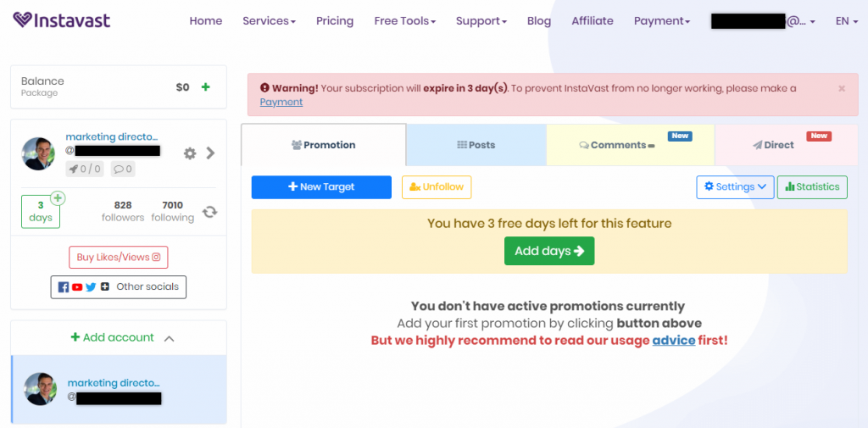Click the Other socials button

119,286
